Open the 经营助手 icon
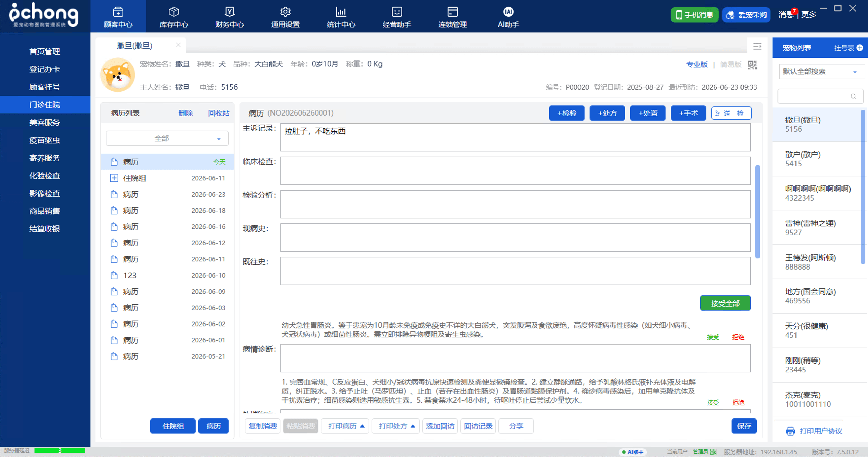Screen dimensions: 868x457 coord(396,12)
